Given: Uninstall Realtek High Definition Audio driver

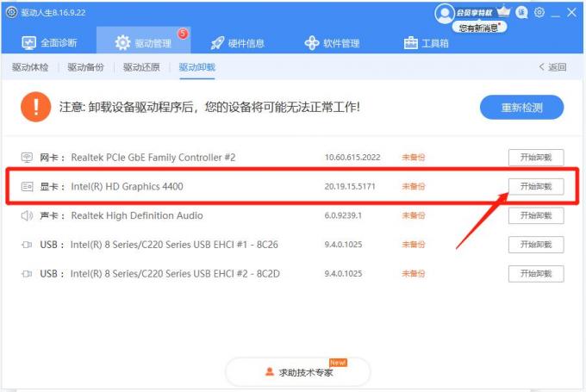Looking at the screenshot, I should tap(536, 215).
